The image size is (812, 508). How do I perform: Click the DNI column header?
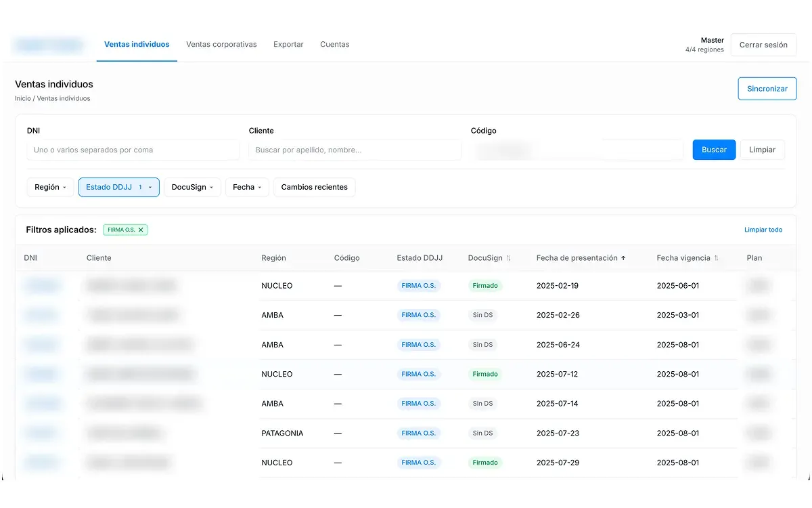point(30,258)
